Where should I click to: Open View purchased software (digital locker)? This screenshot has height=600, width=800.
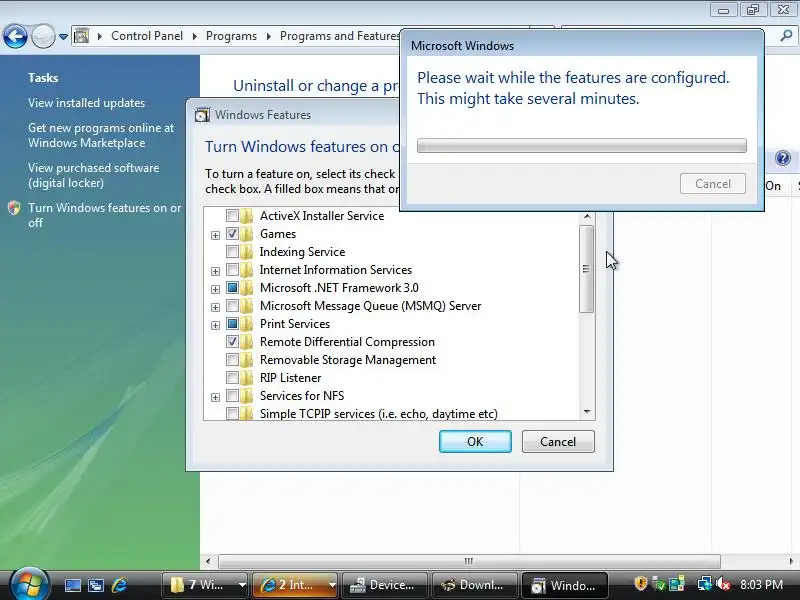93,175
